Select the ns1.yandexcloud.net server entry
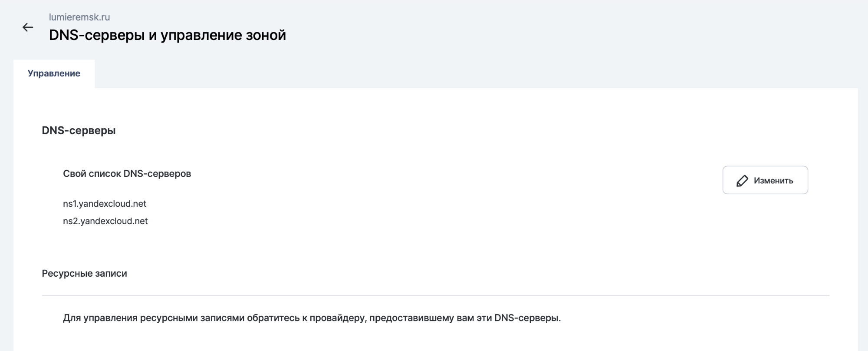The width and height of the screenshot is (868, 351). pos(105,204)
